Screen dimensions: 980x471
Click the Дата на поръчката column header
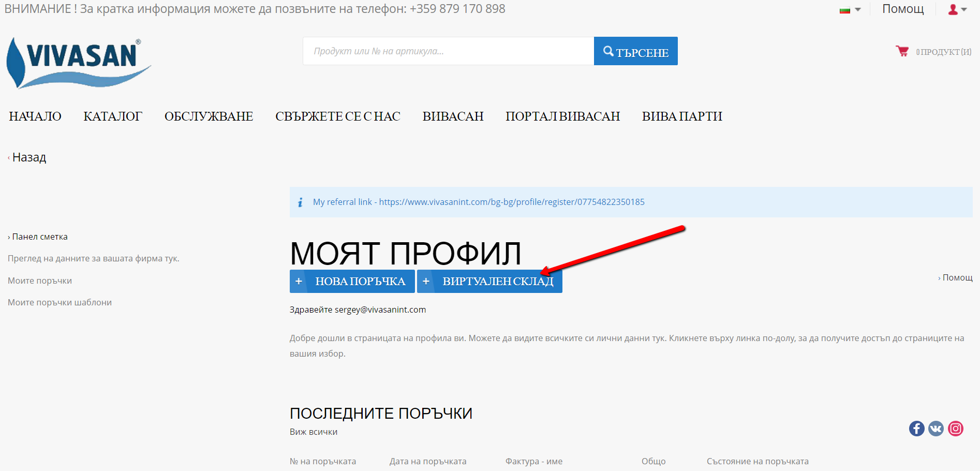[428, 462]
